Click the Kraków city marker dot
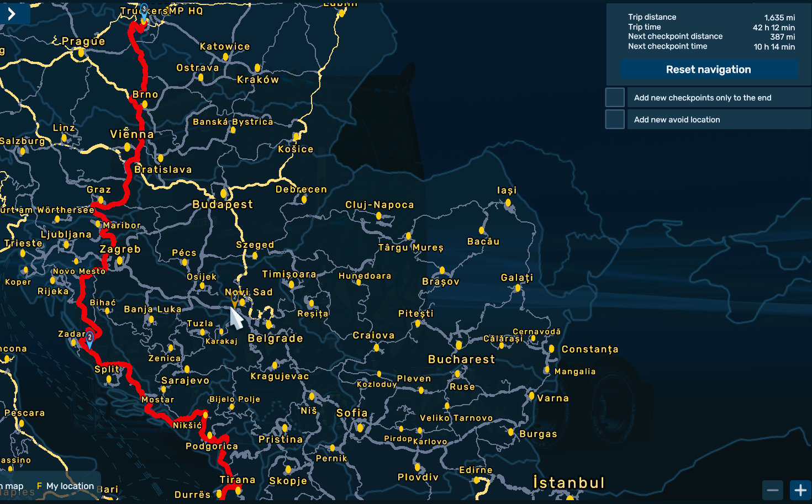 coord(257,68)
